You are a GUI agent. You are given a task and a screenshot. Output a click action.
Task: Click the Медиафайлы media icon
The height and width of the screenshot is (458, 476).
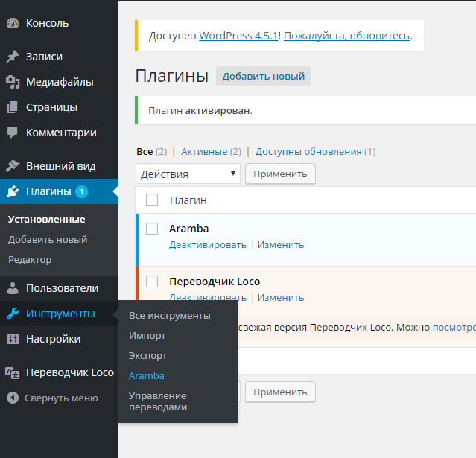13,82
